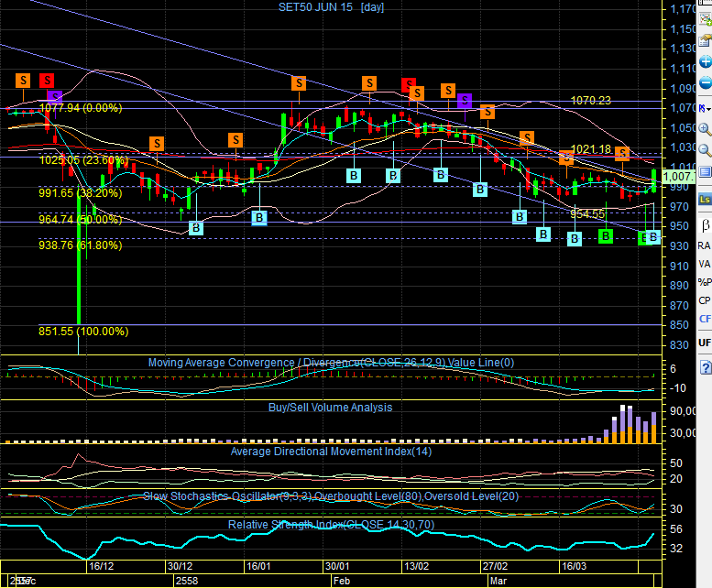The height and width of the screenshot is (588, 712).
Task: Click the first orange S sell marker at far left
Action: click(x=23, y=81)
